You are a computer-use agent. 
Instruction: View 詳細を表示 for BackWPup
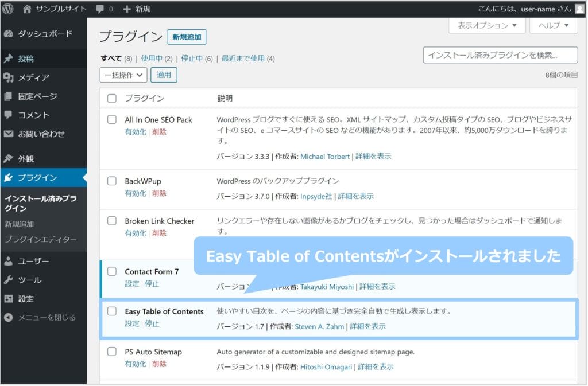coord(355,196)
